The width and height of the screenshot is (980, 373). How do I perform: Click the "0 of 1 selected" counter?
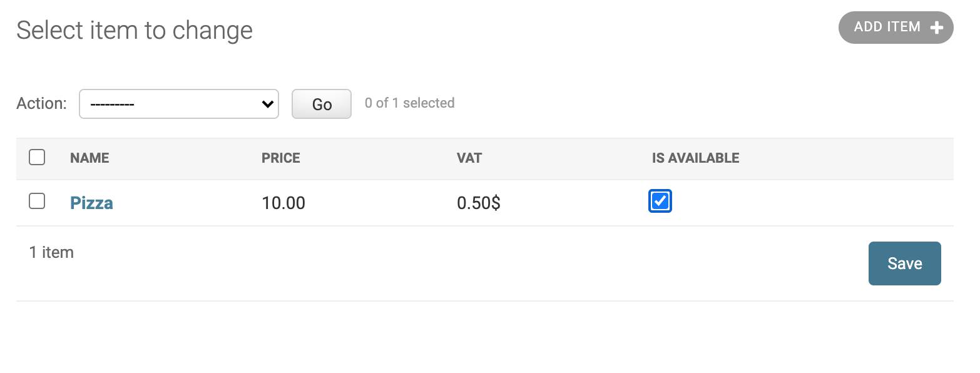point(409,103)
